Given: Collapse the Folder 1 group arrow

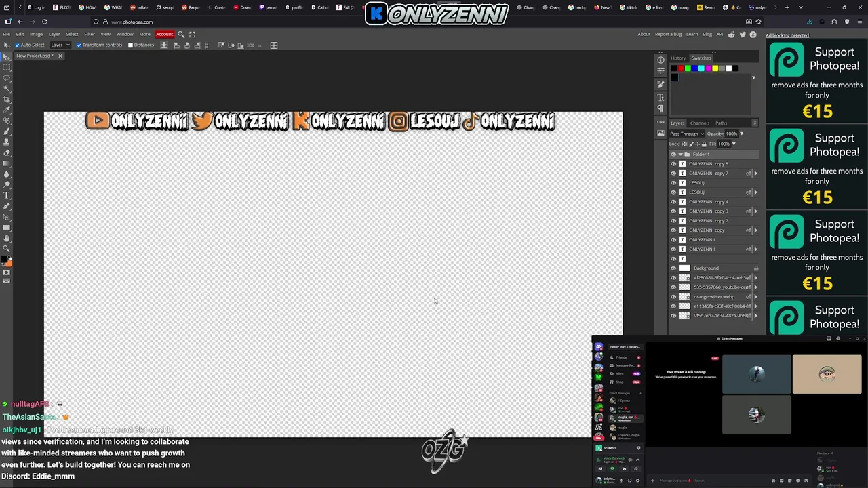Looking at the screenshot, I should [x=681, y=155].
